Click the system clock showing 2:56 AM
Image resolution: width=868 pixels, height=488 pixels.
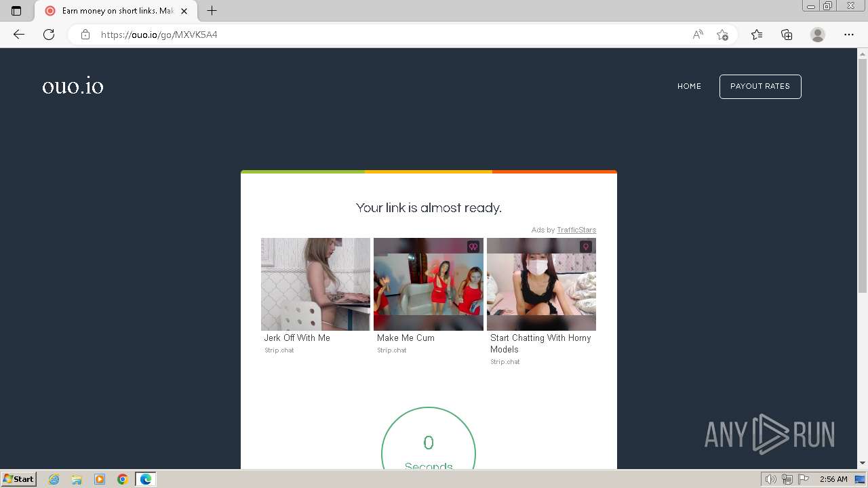coord(833,479)
